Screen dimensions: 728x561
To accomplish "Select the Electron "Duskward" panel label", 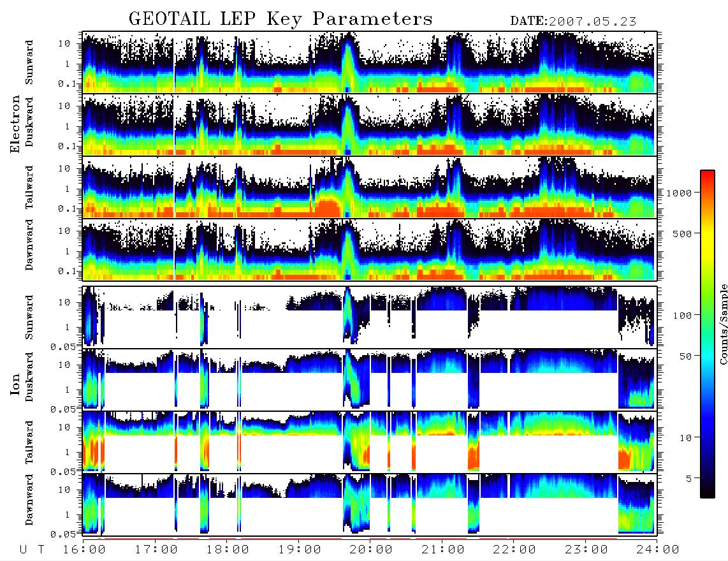I will [29, 122].
